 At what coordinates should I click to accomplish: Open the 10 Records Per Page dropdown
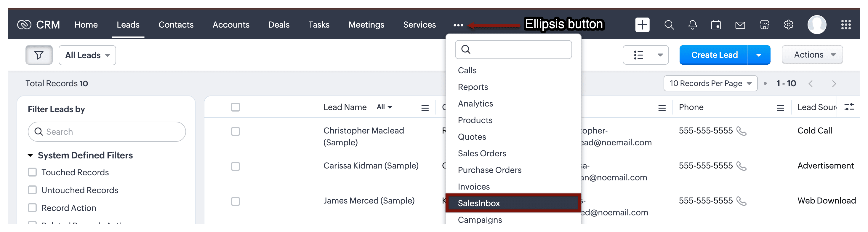[x=710, y=83]
